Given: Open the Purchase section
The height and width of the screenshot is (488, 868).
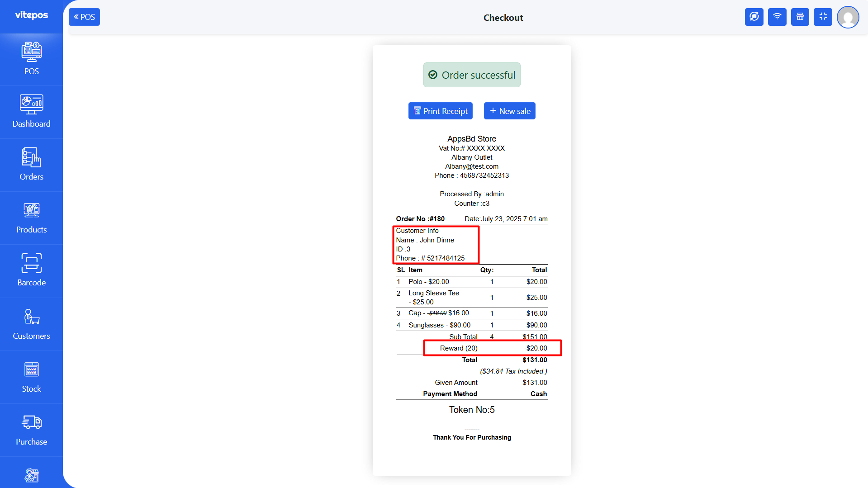Looking at the screenshot, I should tap(31, 430).
